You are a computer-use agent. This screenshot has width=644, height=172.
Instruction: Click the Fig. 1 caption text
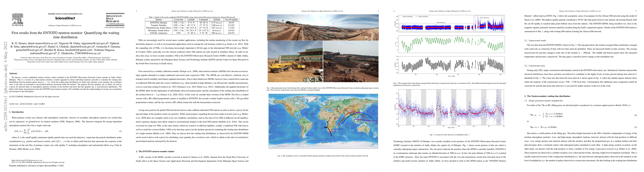click(323, 89)
